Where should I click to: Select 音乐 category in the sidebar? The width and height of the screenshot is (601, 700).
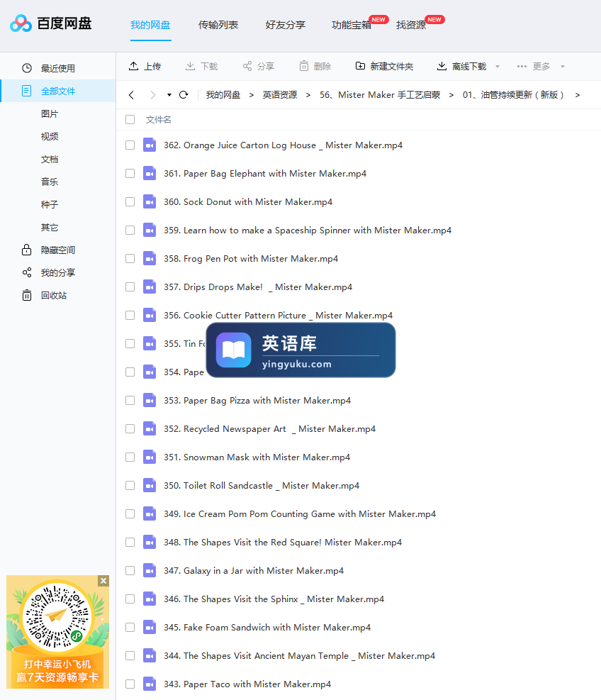coord(50,182)
